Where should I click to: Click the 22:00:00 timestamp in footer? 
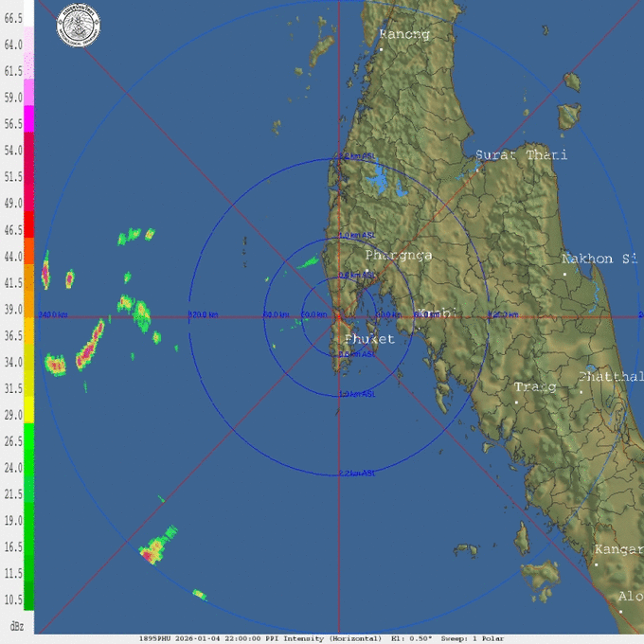point(242,638)
